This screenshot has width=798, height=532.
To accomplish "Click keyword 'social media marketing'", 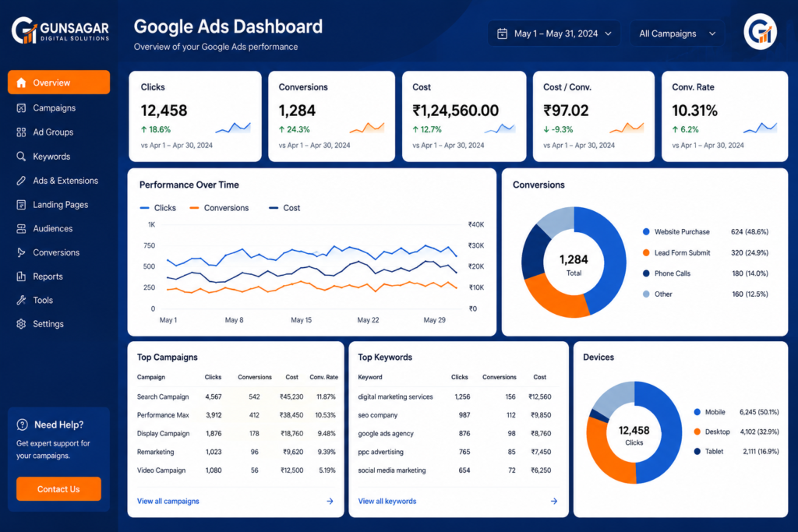I will [392, 470].
